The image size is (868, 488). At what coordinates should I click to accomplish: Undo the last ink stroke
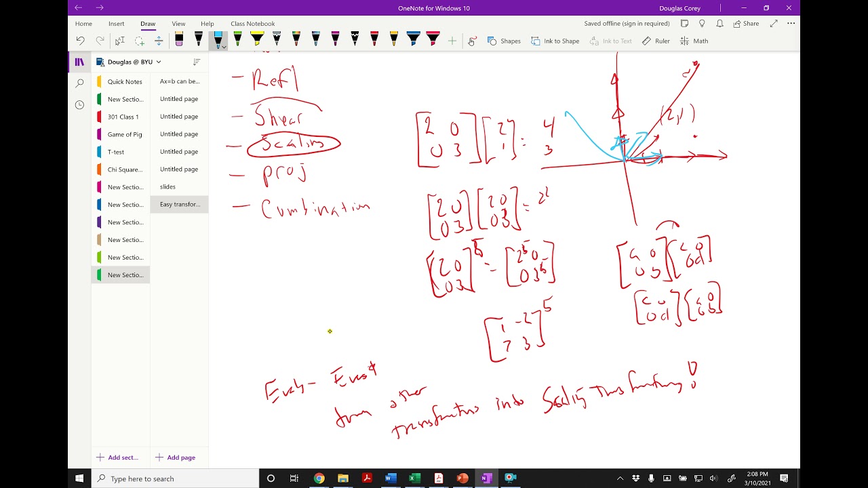coord(80,41)
